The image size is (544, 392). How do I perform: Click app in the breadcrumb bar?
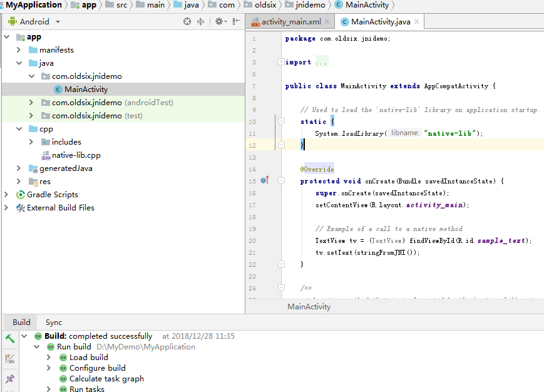pyautogui.click(x=89, y=5)
